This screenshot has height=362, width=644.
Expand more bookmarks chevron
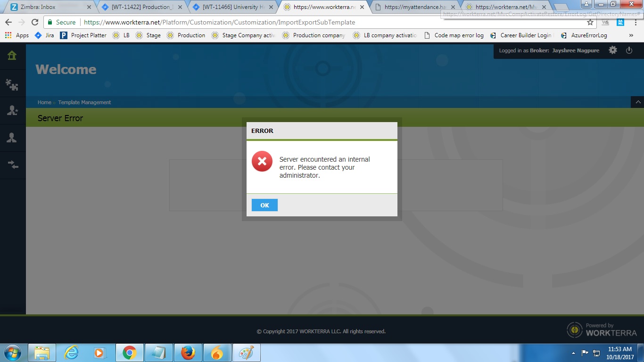pyautogui.click(x=631, y=35)
